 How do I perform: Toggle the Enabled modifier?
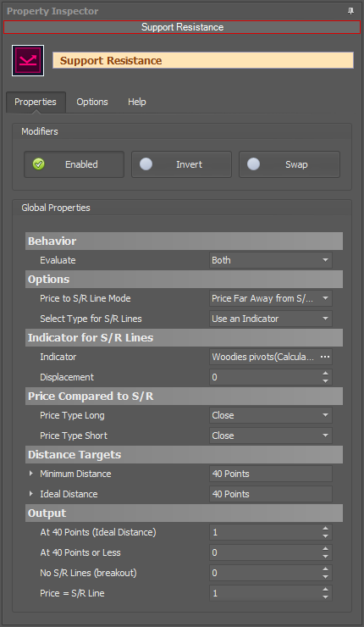click(74, 164)
